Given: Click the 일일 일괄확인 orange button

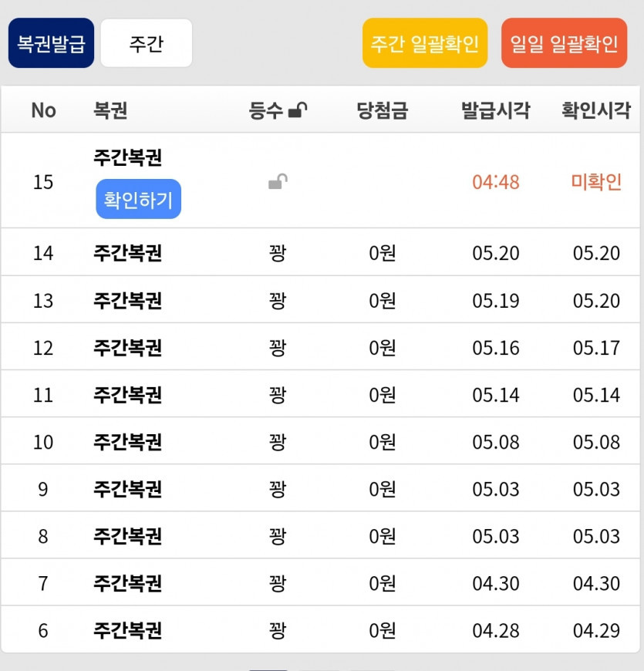Looking at the screenshot, I should (564, 43).
